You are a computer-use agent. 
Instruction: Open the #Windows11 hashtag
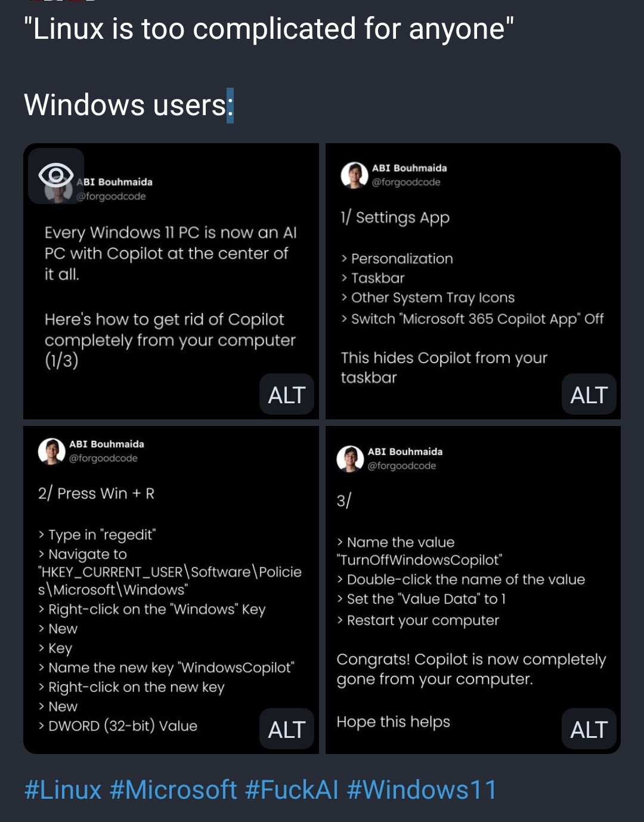(422, 790)
